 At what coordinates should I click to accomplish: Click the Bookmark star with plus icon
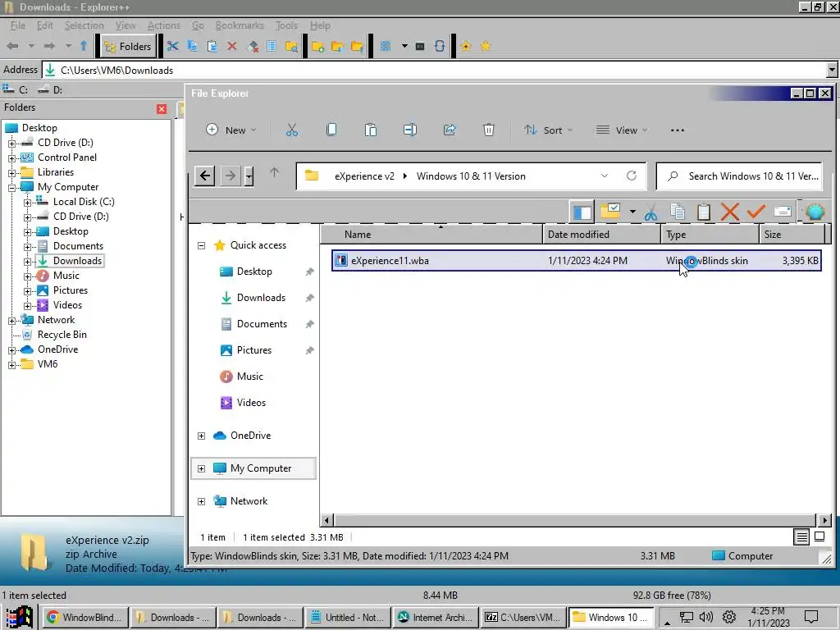[466, 47]
